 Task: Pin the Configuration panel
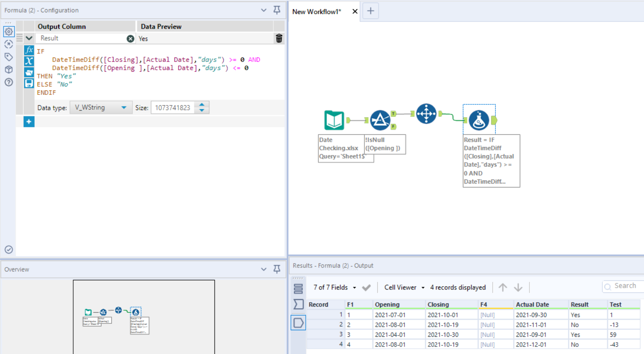coord(276,10)
